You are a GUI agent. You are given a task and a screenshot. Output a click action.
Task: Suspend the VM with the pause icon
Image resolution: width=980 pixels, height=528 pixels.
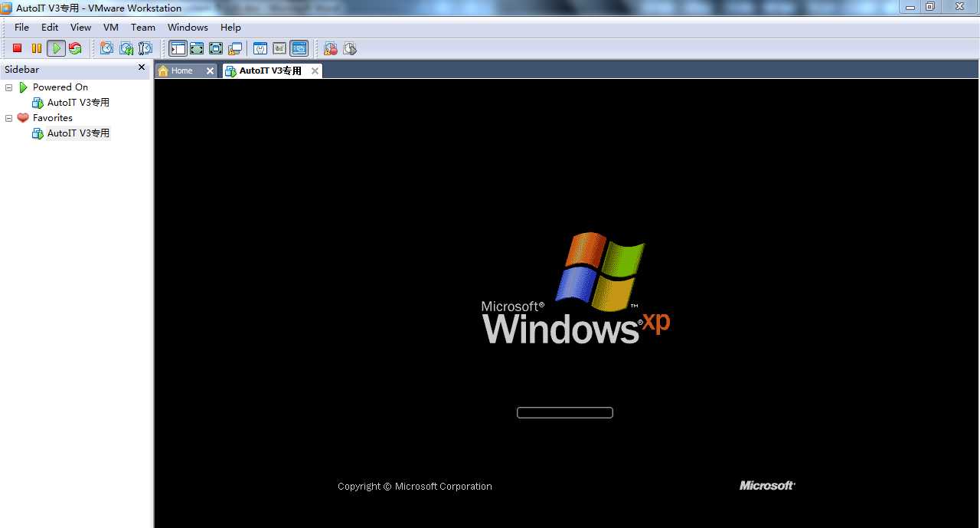click(36, 48)
